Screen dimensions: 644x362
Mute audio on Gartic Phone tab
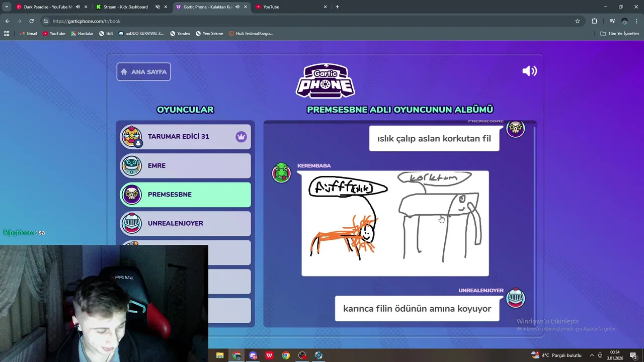(237, 7)
